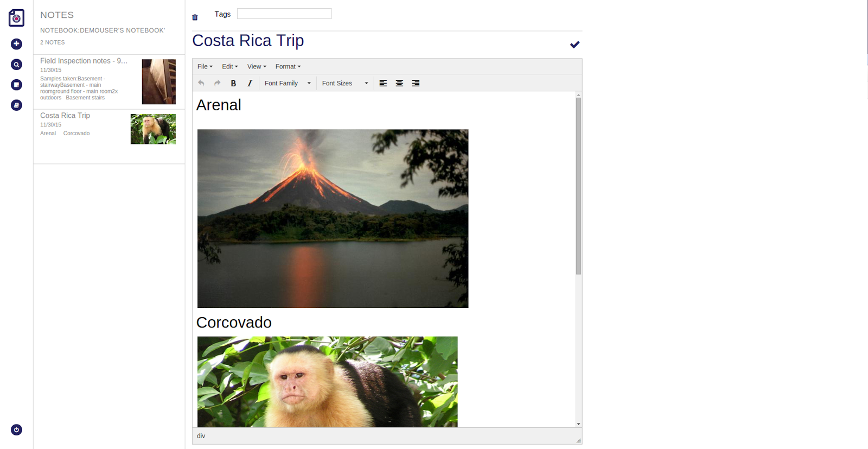Click the editor vertical scrollbar thumb
The image size is (868, 449).
(x=578, y=186)
